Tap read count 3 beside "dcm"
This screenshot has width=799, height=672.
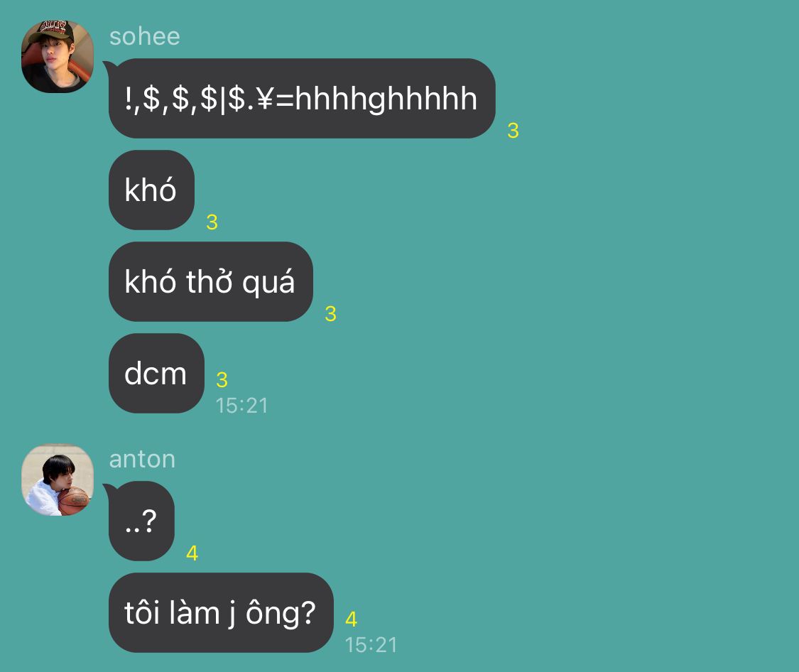tap(222, 380)
